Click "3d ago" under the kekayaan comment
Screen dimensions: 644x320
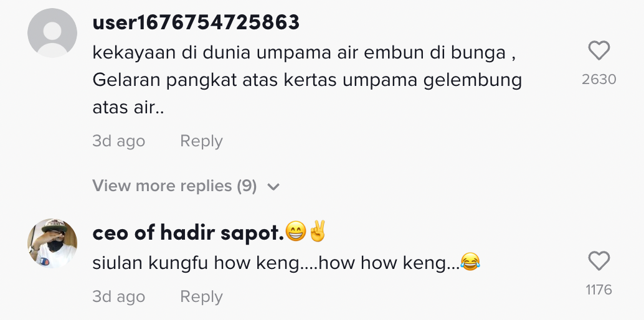[x=118, y=141]
